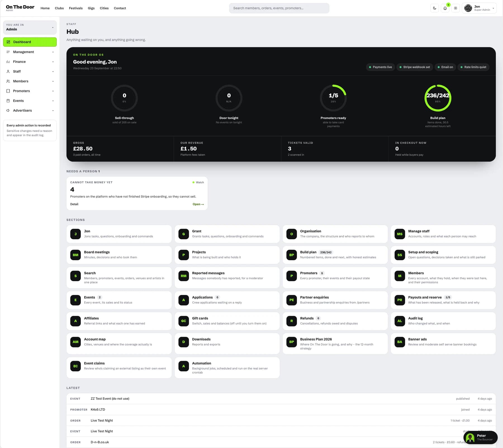The height and width of the screenshot is (448, 503).
Task: Open the Organisation O icon tile
Action: tap(291, 234)
